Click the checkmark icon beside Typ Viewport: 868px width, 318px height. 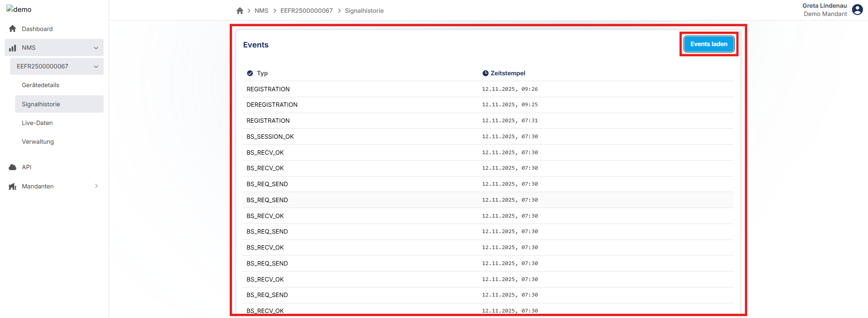[250, 73]
